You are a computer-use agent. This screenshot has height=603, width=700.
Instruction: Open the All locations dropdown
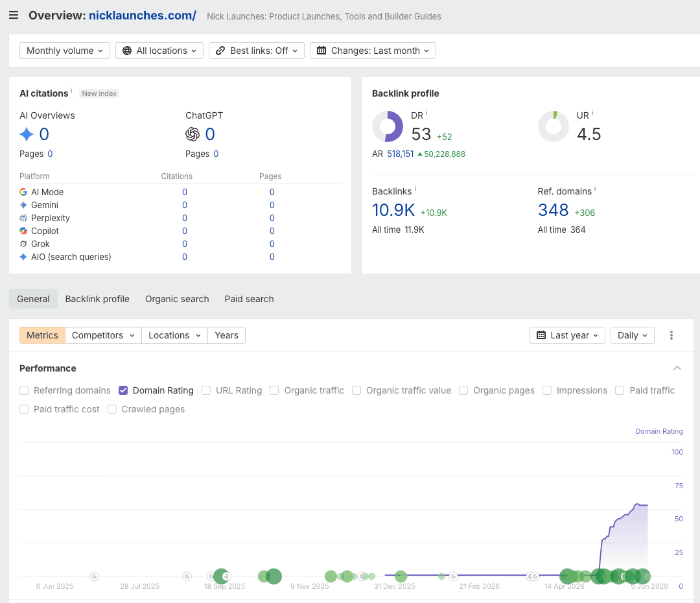point(159,51)
